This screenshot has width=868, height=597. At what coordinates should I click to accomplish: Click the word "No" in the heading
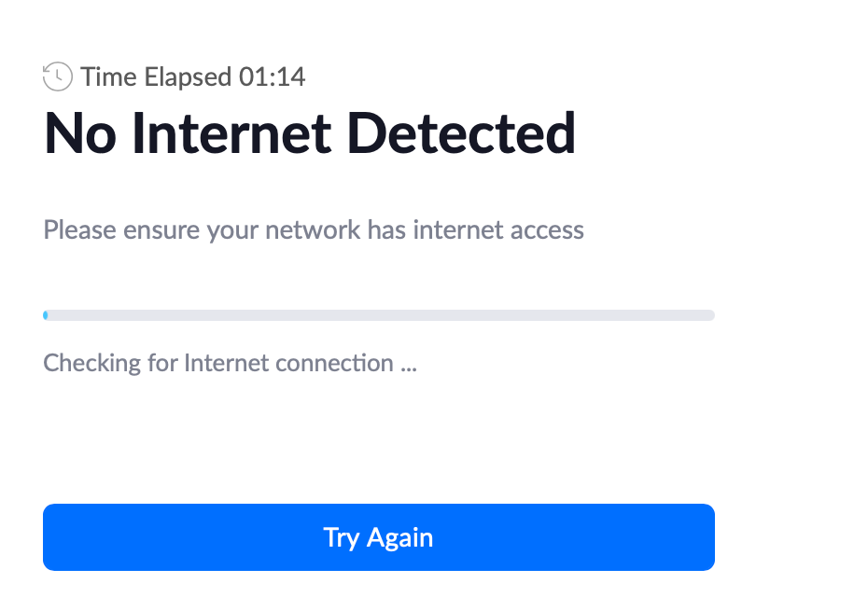(78, 133)
